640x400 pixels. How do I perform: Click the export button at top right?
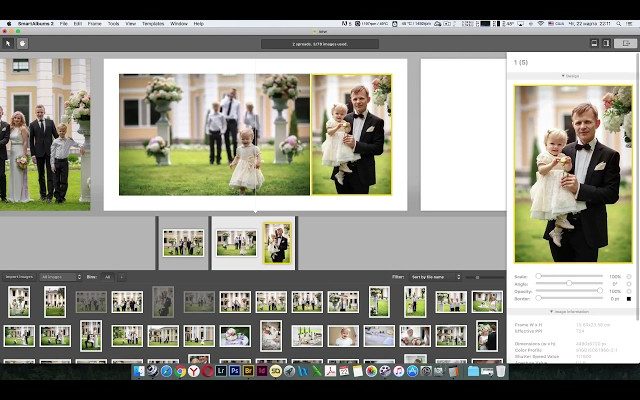(627, 43)
